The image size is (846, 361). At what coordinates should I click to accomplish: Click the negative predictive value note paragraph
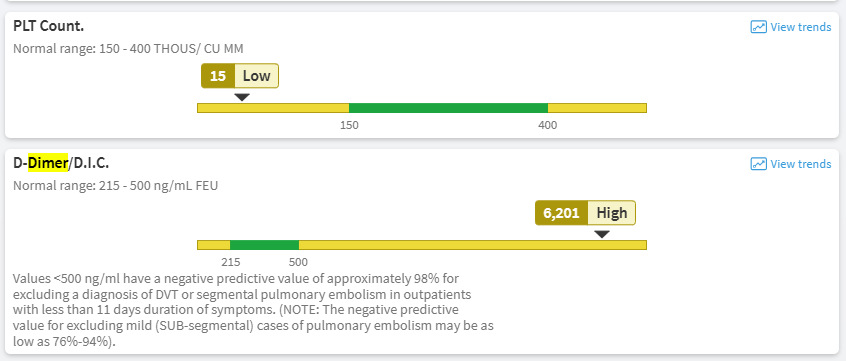(253, 310)
